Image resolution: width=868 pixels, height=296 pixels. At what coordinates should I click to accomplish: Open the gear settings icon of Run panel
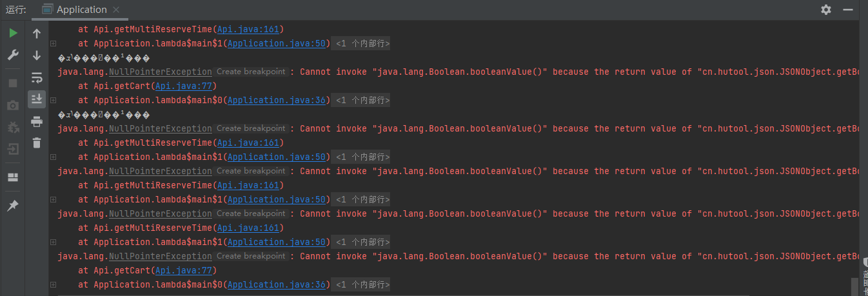[826, 10]
